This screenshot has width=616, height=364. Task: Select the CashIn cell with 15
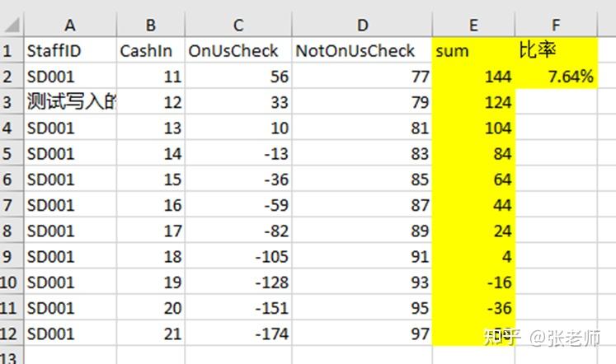point(149,180)
